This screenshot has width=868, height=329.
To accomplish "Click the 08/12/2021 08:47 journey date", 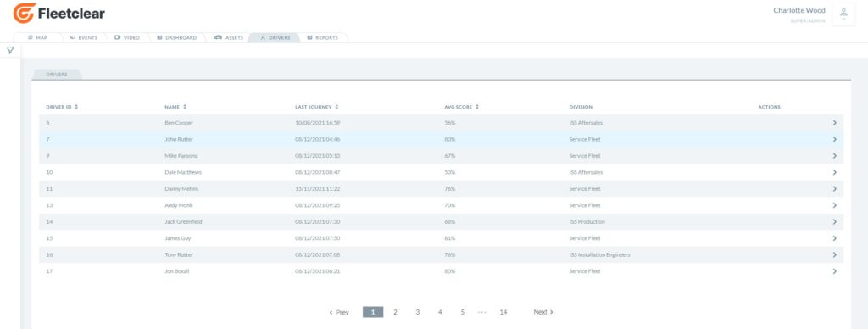I will point(317,172).
